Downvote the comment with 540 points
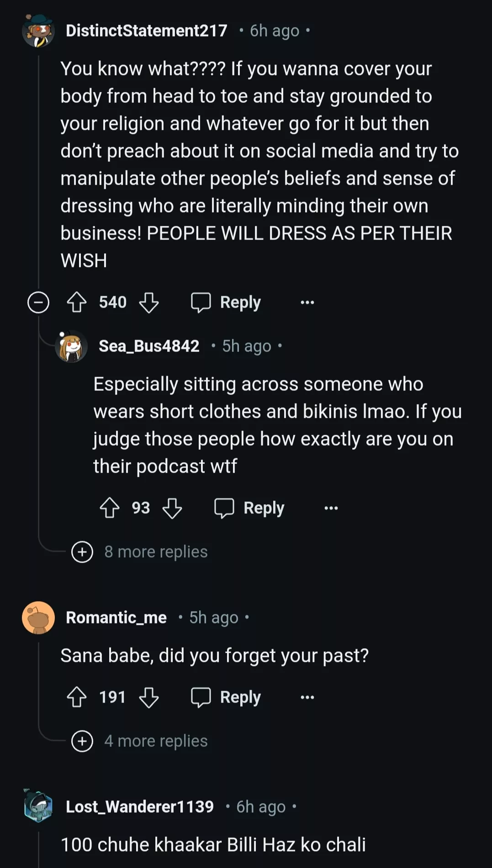Image resolution: width=492 pixels, height=868 pixels. [x=149, y=302]
